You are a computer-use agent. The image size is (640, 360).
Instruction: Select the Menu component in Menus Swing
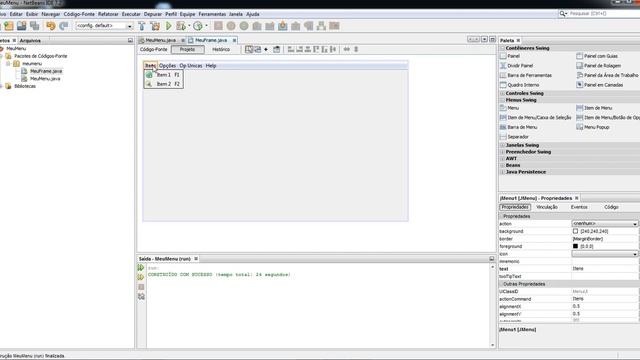tap(509, 108)
